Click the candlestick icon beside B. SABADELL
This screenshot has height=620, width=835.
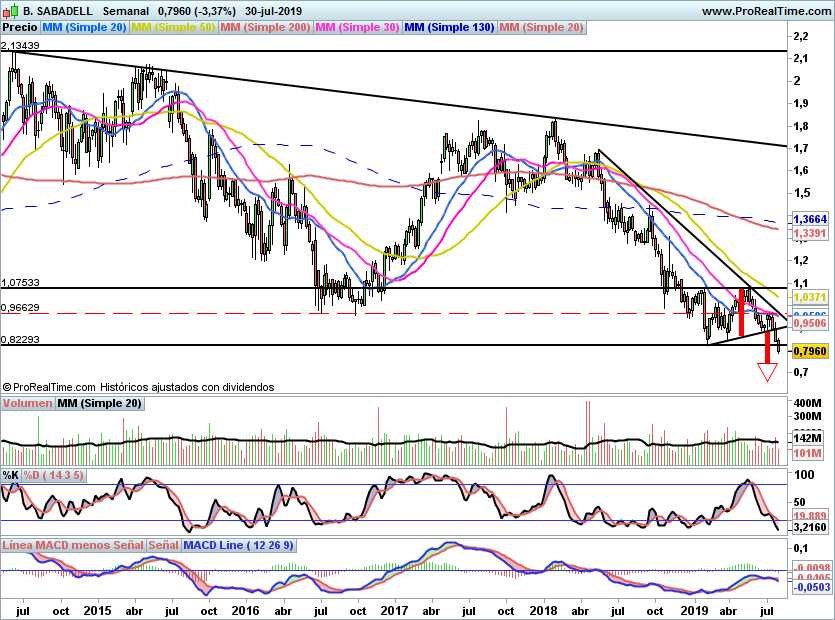point(12,11)
